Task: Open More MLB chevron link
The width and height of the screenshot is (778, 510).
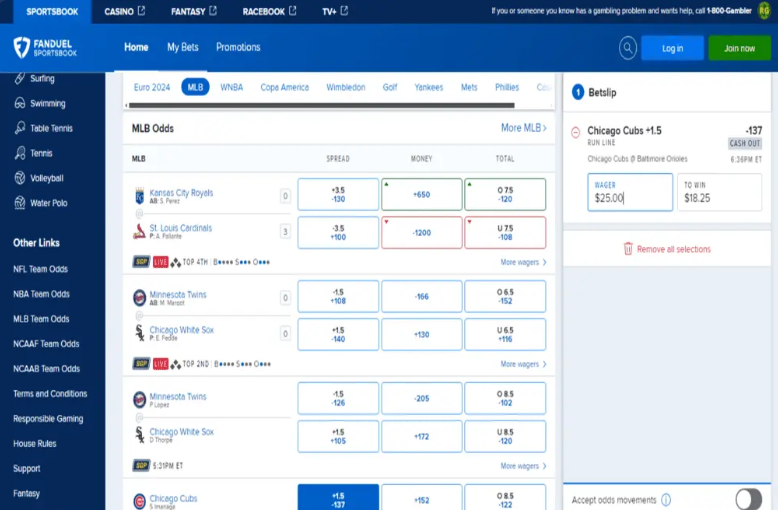Action: [x=523, y=128]
